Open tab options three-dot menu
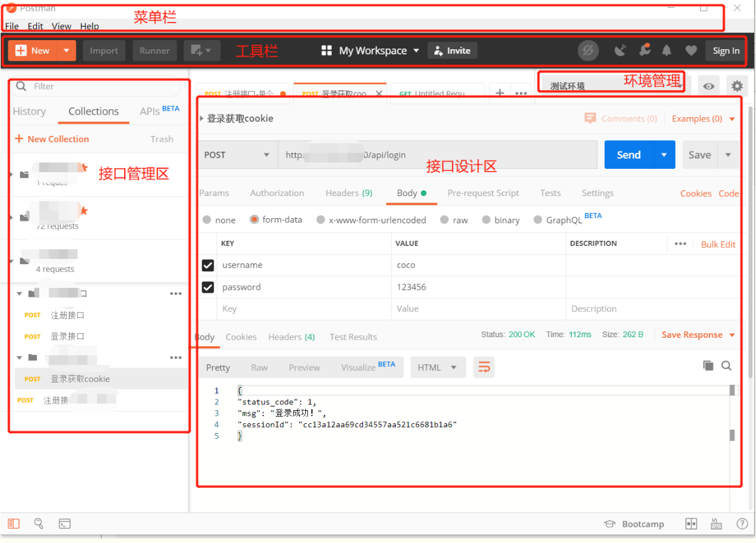Image resolution: width=756 pixels, height=543 pixels. (x=521, y=93)
